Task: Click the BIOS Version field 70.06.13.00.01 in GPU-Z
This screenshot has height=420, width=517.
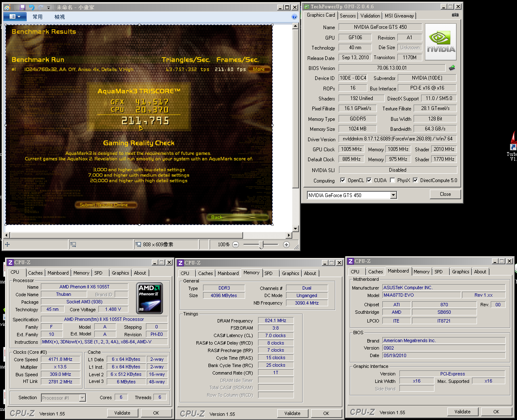Action: [x=392, y=68]
